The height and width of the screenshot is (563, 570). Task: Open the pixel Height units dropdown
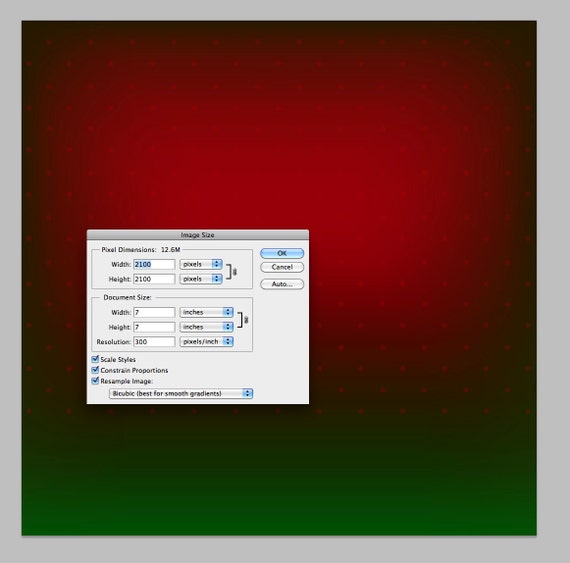201,279
